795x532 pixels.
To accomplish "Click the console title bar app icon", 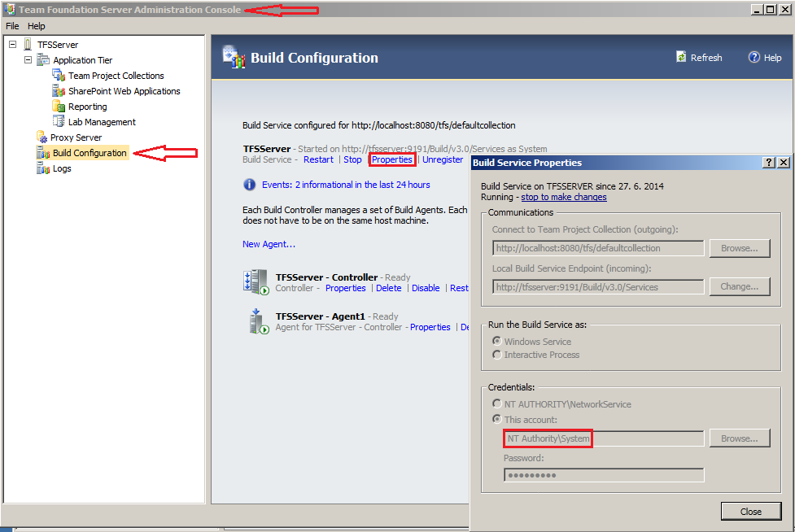I will 10,9.
